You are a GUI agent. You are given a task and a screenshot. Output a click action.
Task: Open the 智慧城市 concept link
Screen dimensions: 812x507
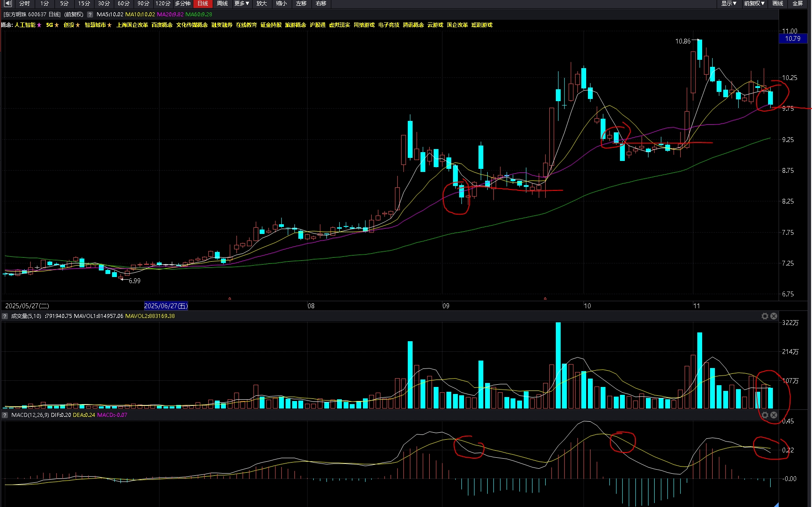[95, 25]
